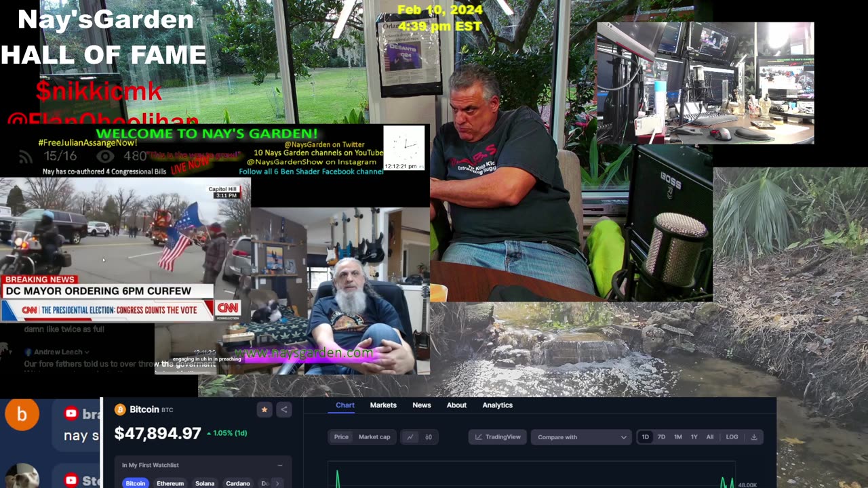The image size is (868, 488).
Task: Open the lower chat user's photo avatar
Action: pyautogui.click(x=22, y=476)
